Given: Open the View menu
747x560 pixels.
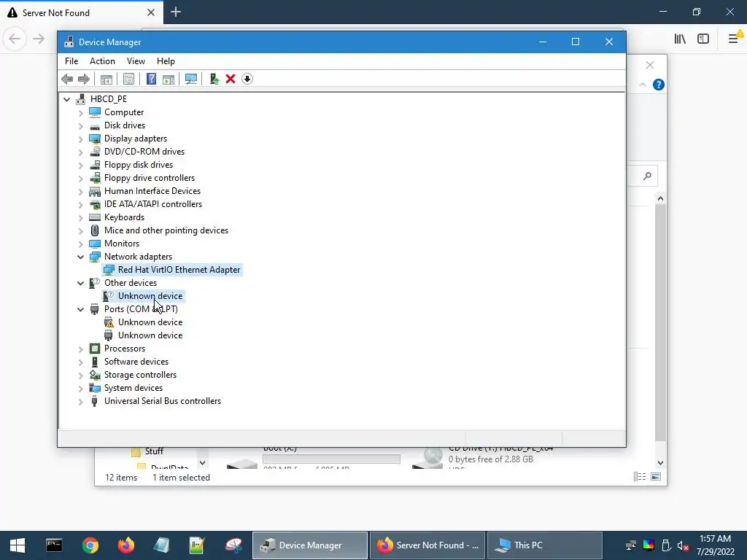Looking at the screenshot, I should pyautogui.click(x=136, y=61).
